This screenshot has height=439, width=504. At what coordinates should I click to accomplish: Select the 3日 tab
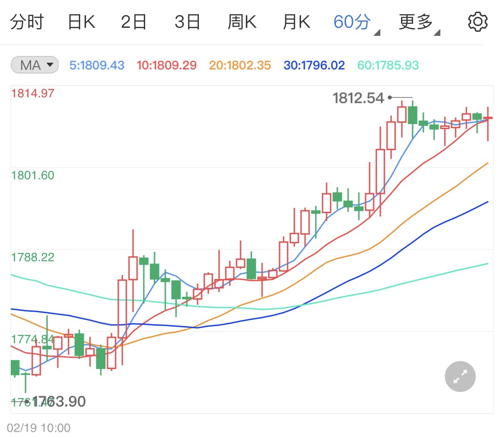click(x=187, y=22)
